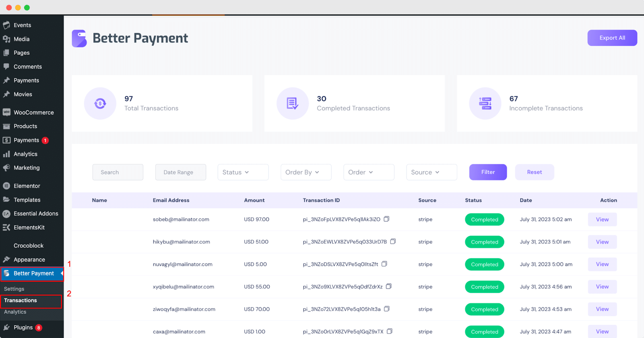Open Elementor in the sidebar menu
644x338 pixels.
click(x=27, y=186)
